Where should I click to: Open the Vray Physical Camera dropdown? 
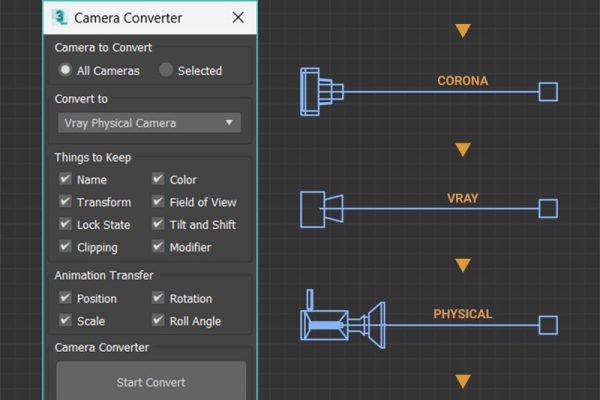coord(149,123)
